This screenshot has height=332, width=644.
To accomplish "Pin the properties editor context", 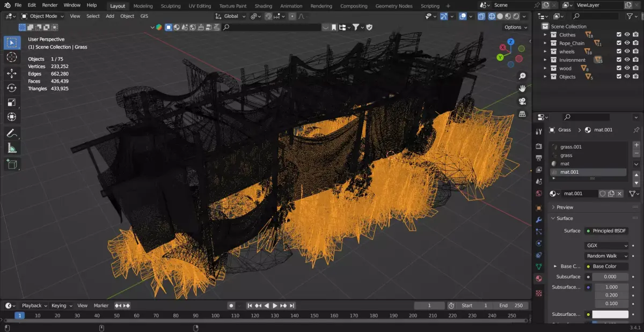I will [x=636, y=130].
